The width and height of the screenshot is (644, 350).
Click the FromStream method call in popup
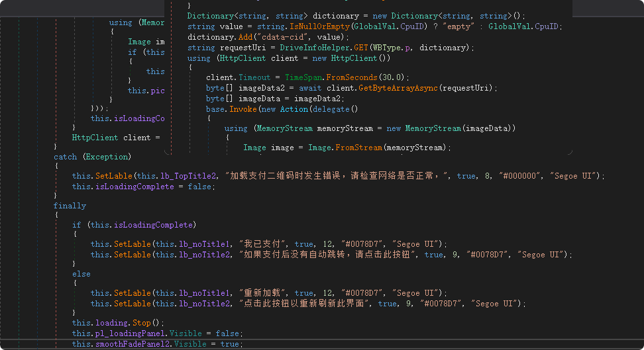point(358,148)
